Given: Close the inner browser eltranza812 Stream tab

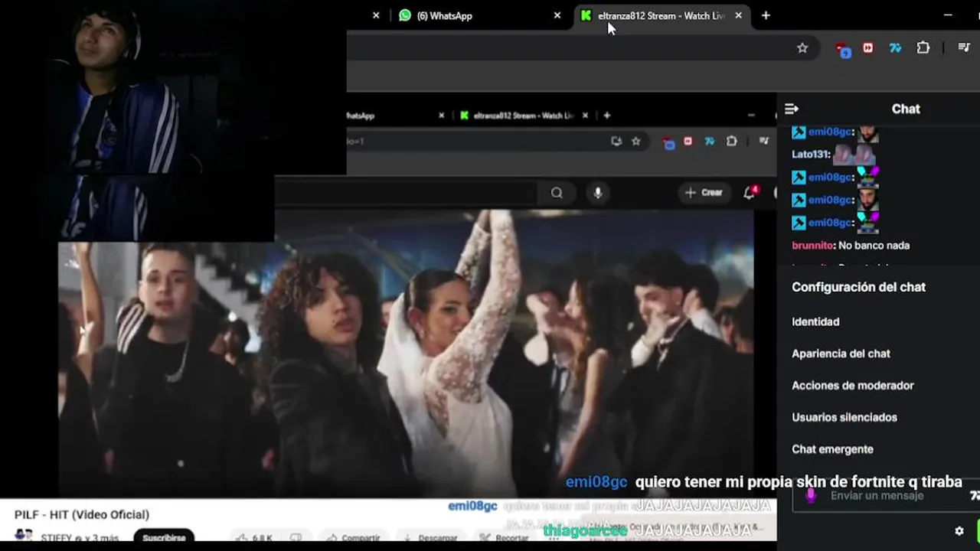Looking at the screenshot, I should [586, 116].
